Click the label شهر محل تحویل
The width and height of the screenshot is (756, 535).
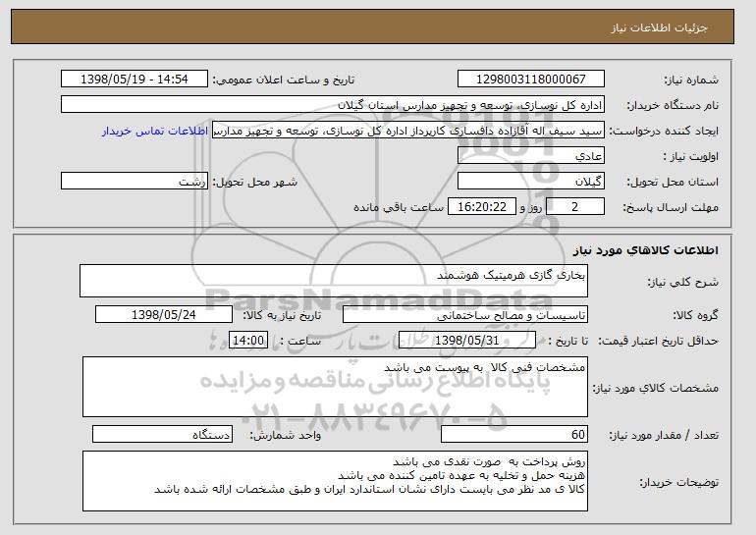(255, 182)
